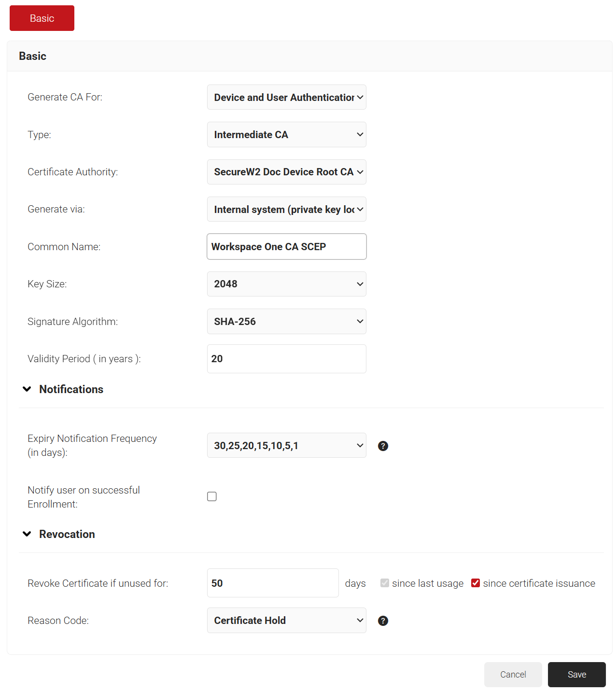Click the Common Name text field
The width and height of the screenshot is (616, 693).
pos(286,247)
